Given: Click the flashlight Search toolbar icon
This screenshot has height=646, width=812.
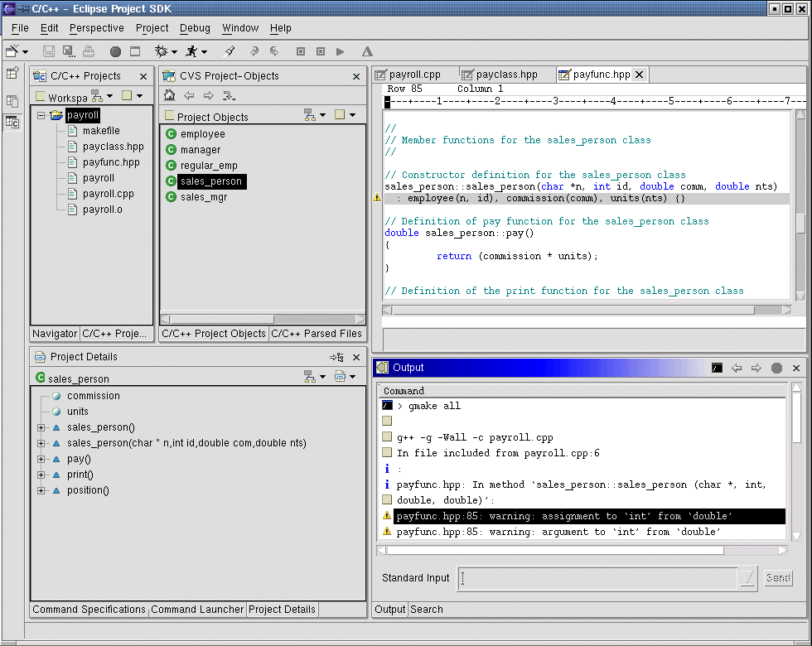Looking at the screenshot, I should tap(230, 51).
